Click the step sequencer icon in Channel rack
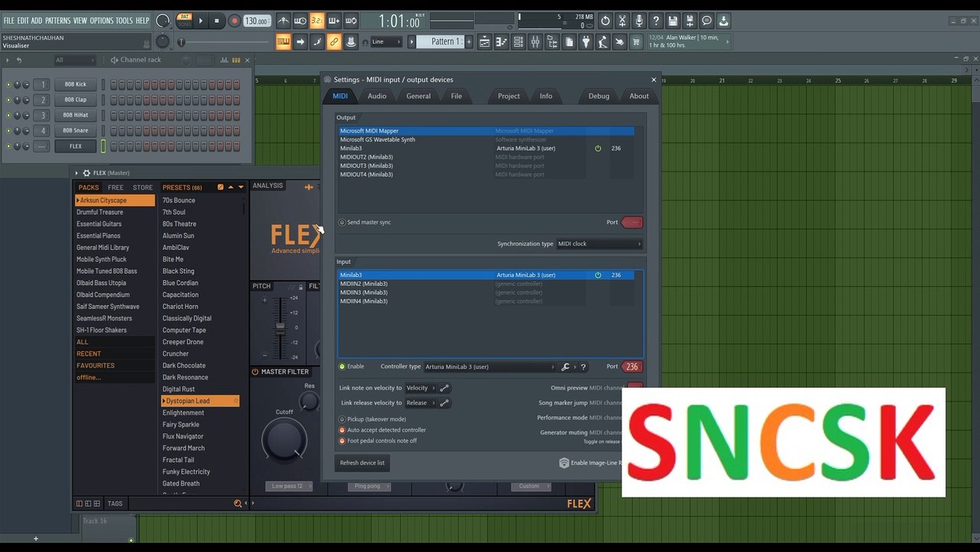The width and height of the screenshot is (980, 552). coord(236,60)
